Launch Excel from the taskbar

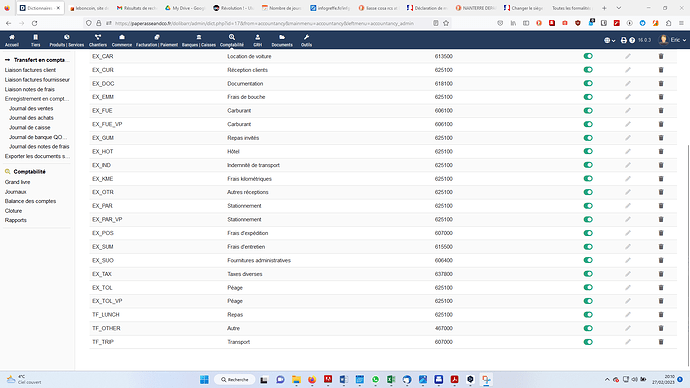tap(391, 379)
